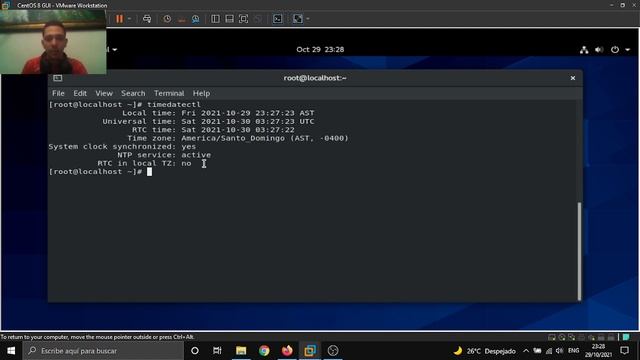Open the Windows Start menu
640x360 pixels.
coord(11,351)
